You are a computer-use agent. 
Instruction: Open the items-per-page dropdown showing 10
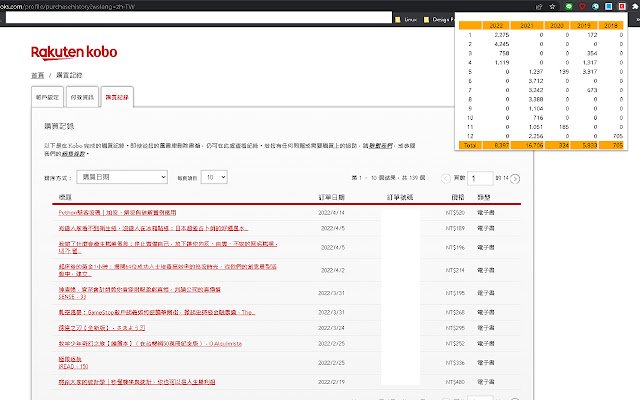click(214, 177)
